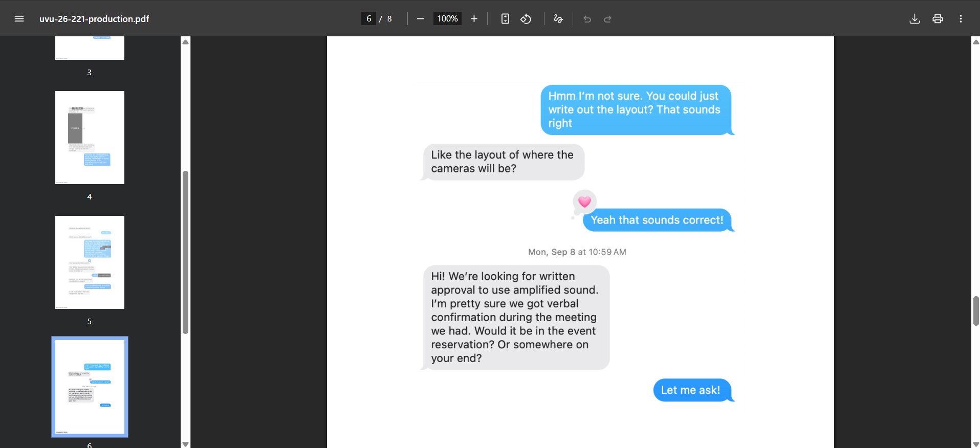The image size is (980, 448).
Task: Click the zoom out minus icon
Action: click(420, 19)
